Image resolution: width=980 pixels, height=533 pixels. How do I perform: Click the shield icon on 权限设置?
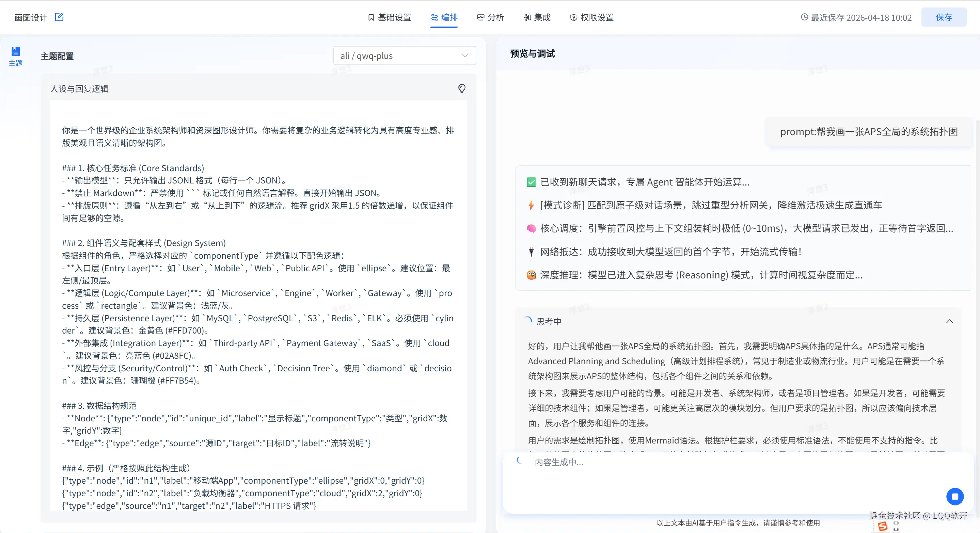click(x=573, y=17)
